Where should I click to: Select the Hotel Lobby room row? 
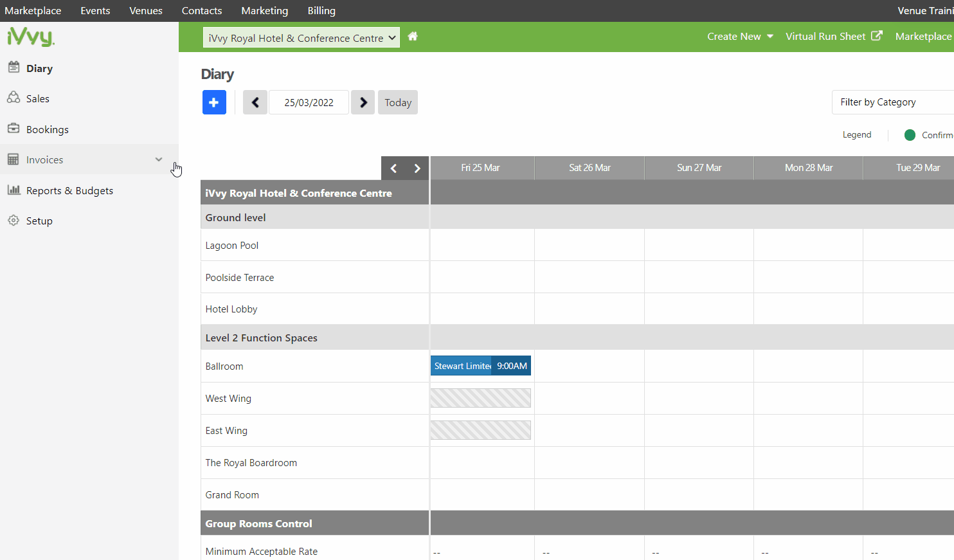point(315,309)
